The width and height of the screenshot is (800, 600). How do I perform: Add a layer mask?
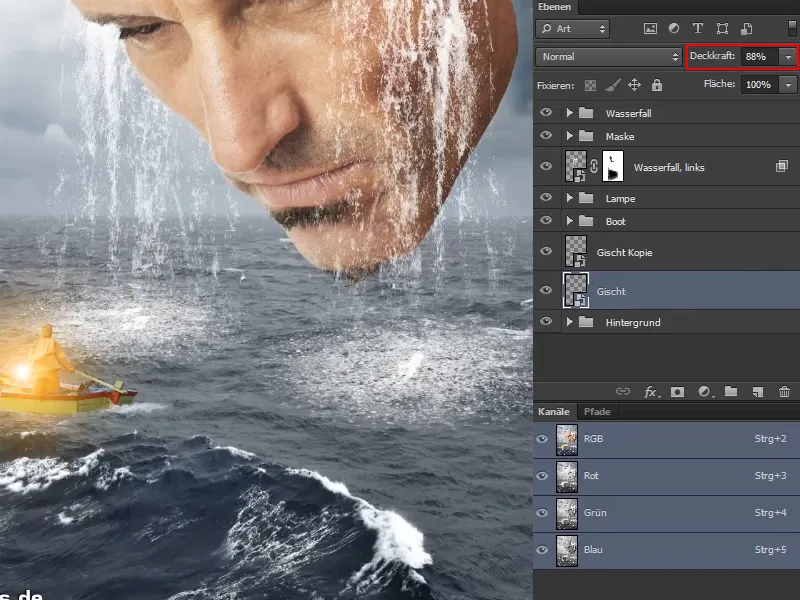click(x=678, y=391)
